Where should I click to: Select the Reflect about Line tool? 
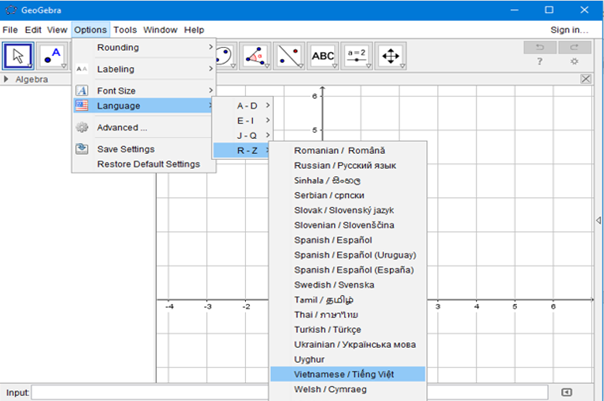(289, 56)
